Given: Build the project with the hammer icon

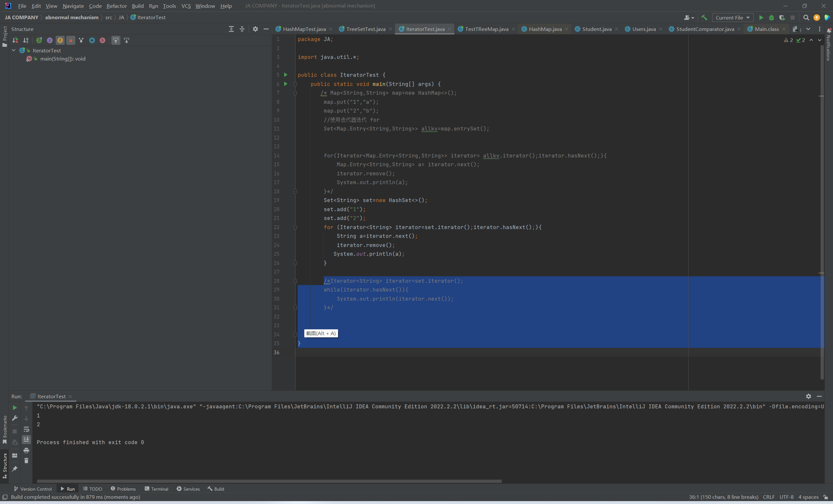Looking at the screenshot, I should (704, 18).
